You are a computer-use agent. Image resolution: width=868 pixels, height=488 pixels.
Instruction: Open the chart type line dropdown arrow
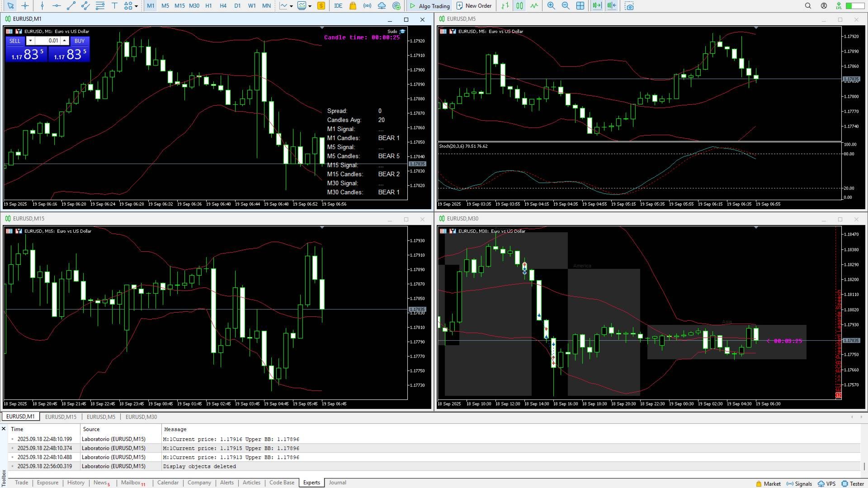pos(291,6)
